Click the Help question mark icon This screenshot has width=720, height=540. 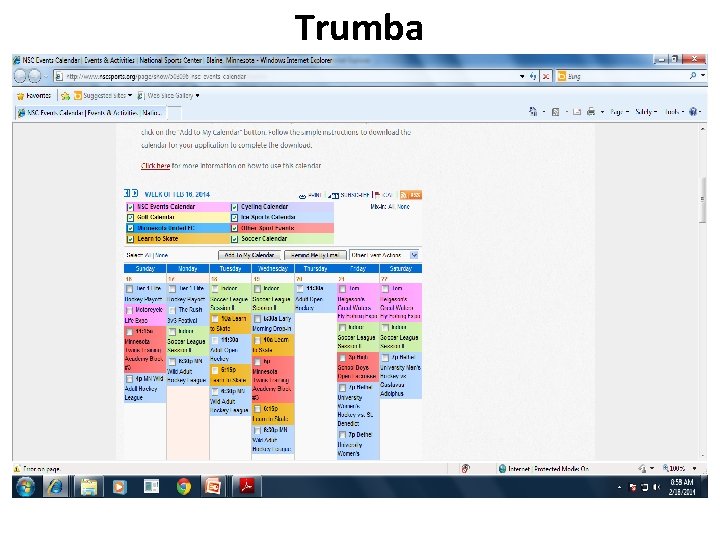pyautogui.click(x=693, y=112)
